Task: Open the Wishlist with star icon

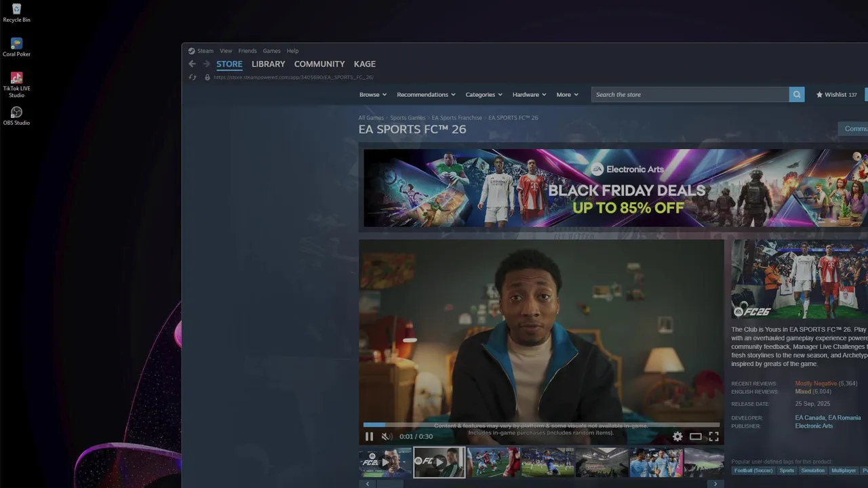Action: [x=837, y=95]
